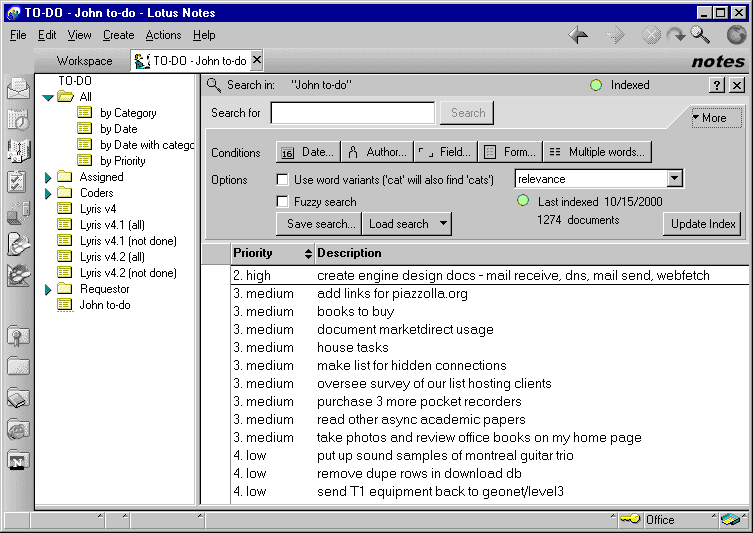
Task: Select row 'house tasks'
Action: click(x=490, y=348)
